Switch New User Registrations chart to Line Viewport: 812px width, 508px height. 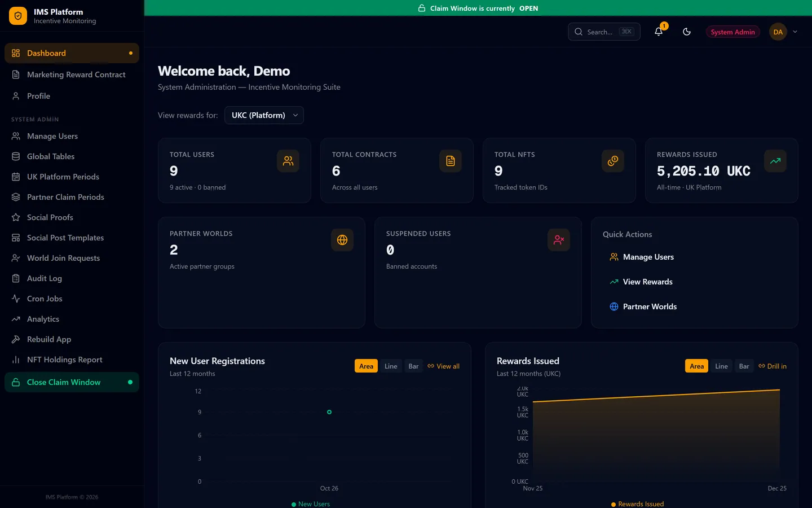[x=391, y=366]
